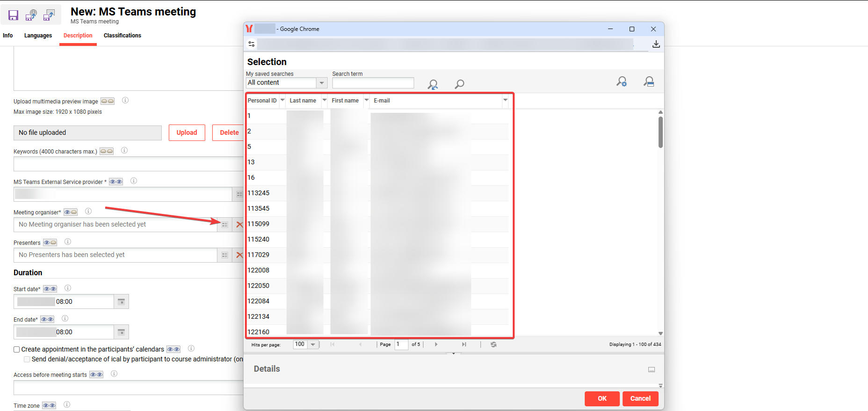
Task: Open the E-mail column menu arrow
Action: pos(506,100)
